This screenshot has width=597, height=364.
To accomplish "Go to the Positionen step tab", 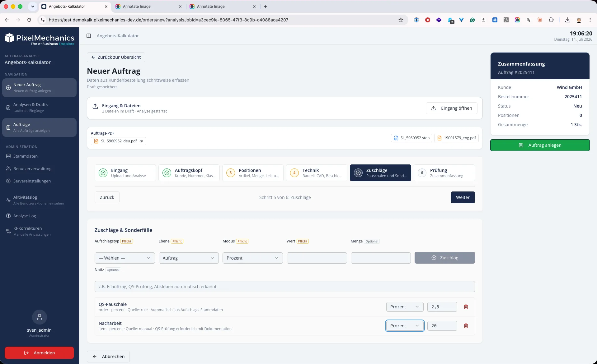I will pos(253,173).
